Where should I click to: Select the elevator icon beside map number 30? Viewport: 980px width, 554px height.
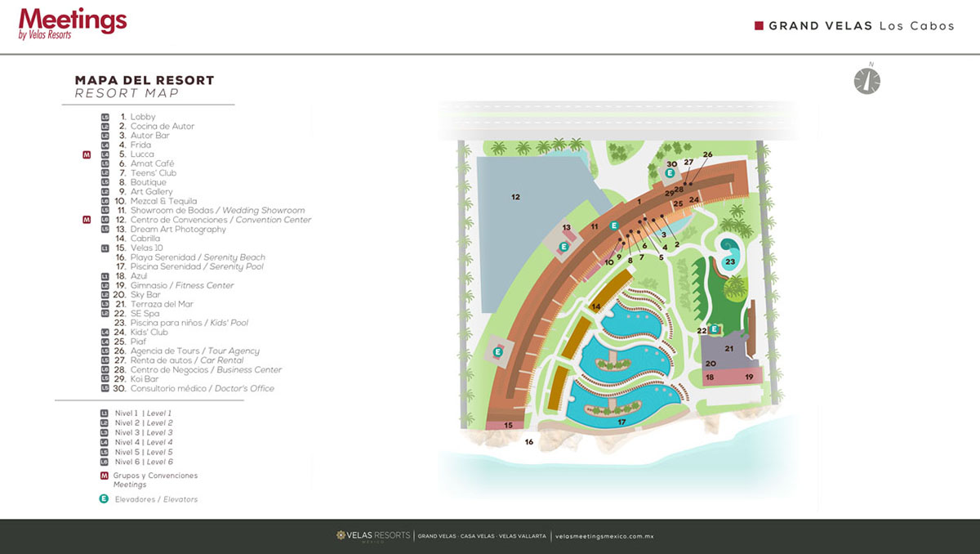coord(670,173)
